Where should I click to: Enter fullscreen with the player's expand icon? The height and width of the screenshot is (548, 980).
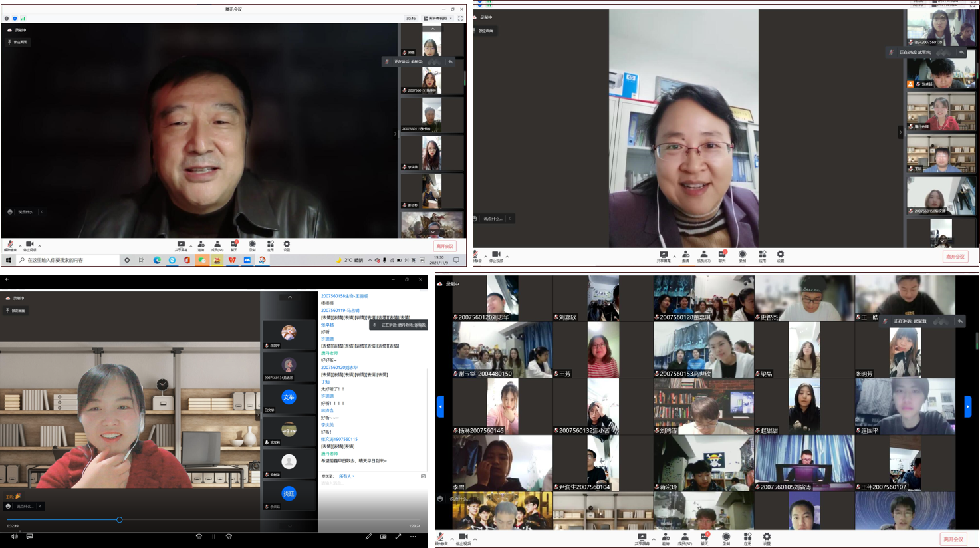pyautogui.click(x=398, y=537)
